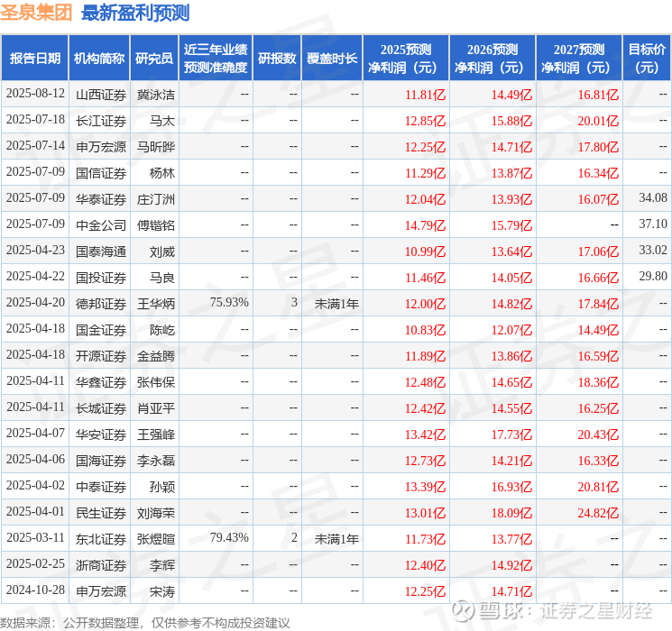Click 国海证券 institution cell
This screenshot has height=631, width=672.
click(101, 461)
